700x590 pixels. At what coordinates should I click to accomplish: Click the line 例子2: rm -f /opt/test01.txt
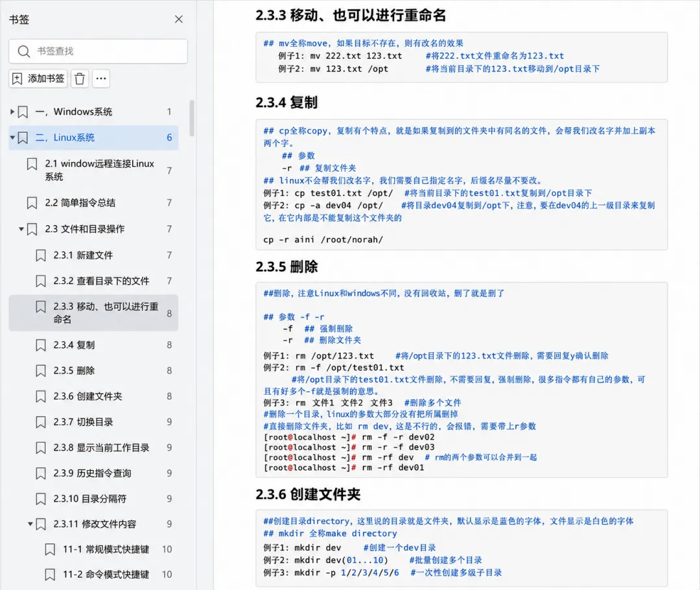pos(334,368)
